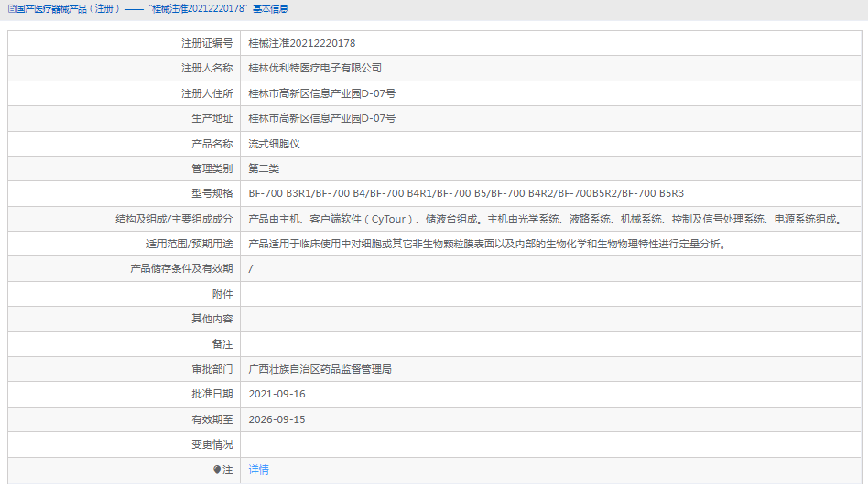This screenshot has height=489, width=868.
Task: Click the 结构及组成 description text
Action: coord(544,219)
